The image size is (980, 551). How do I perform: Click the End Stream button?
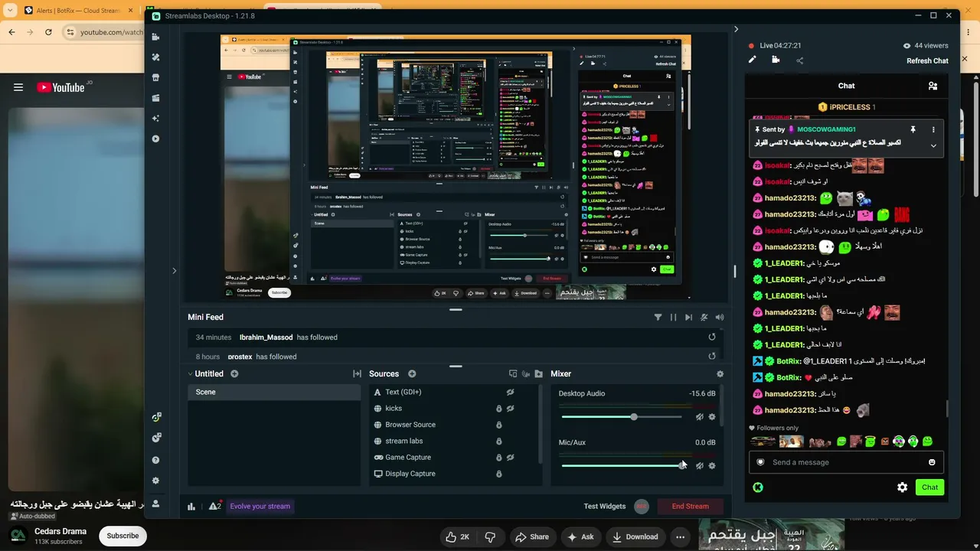pos(690,506)
